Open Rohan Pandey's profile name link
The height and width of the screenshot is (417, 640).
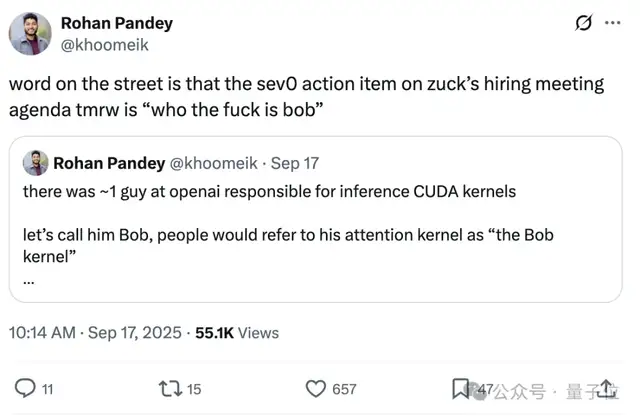click(117, 23)
